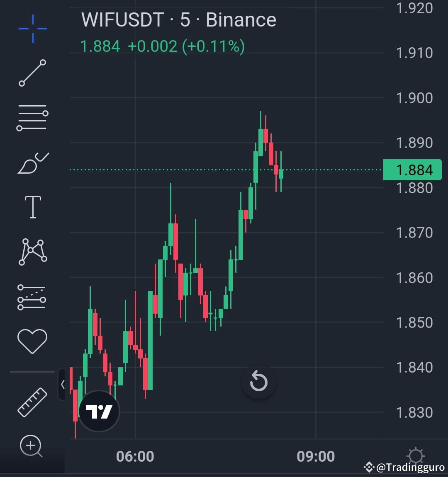This screenshot has width=448, height=477.
Task: Select the crosshair cursor tool
Action: point(32,28)
